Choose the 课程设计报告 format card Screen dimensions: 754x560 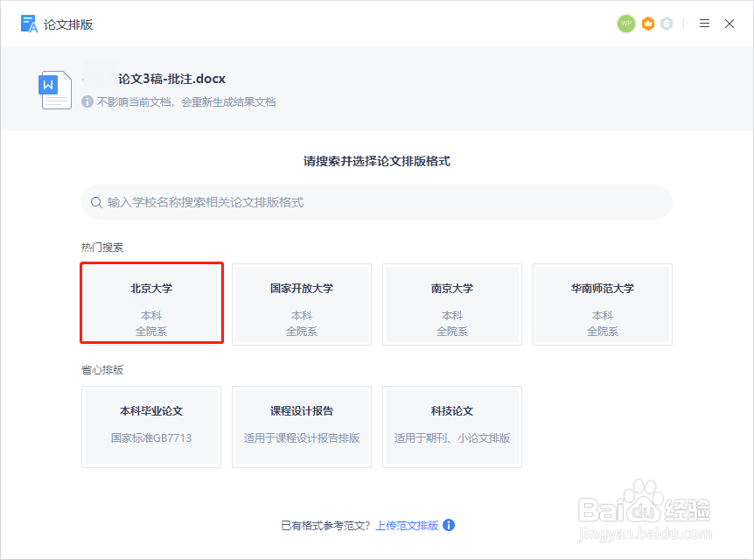[302, 427]
